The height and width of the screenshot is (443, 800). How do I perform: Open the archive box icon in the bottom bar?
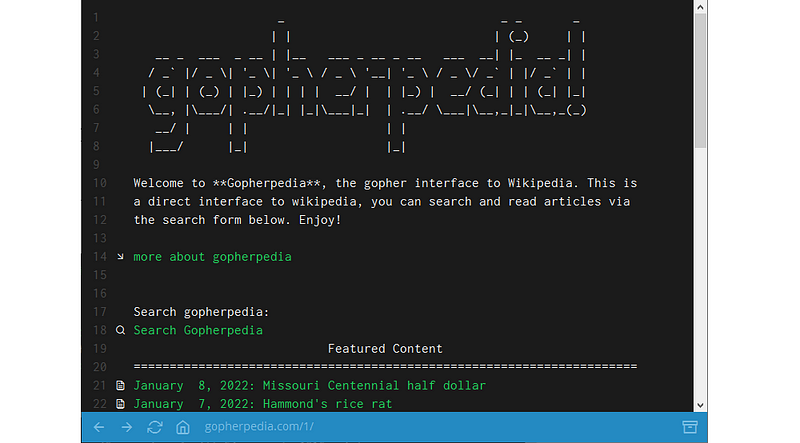pyautogui.click(x=690, y=427)
